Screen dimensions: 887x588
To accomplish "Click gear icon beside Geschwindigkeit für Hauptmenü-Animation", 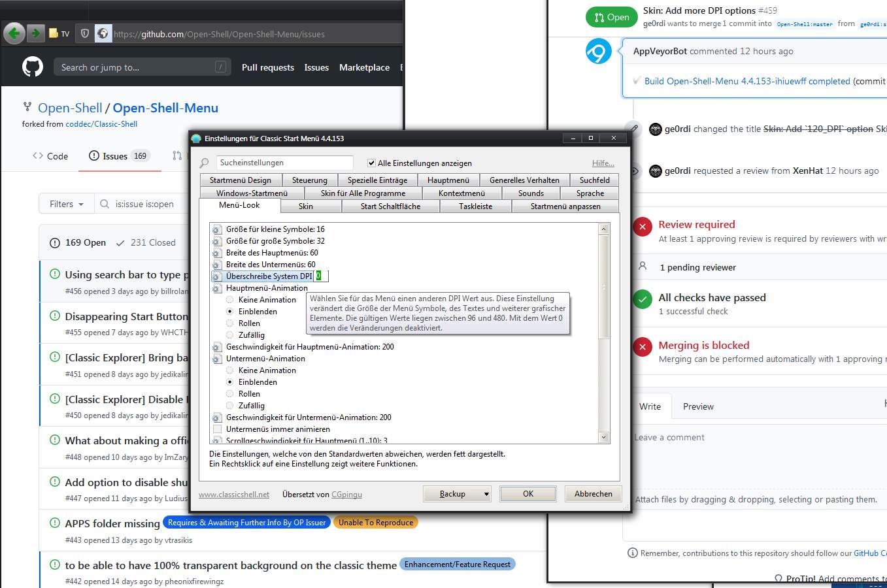I will 217,347.
